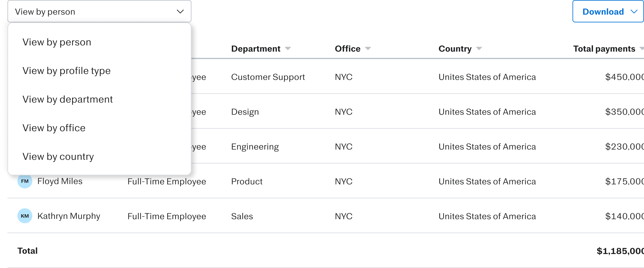The height and width of the screenshot is (268, 644).
Task: Open Kathryn Murphy's profile name
Action: pyautogui.click(x=69, y=216)
